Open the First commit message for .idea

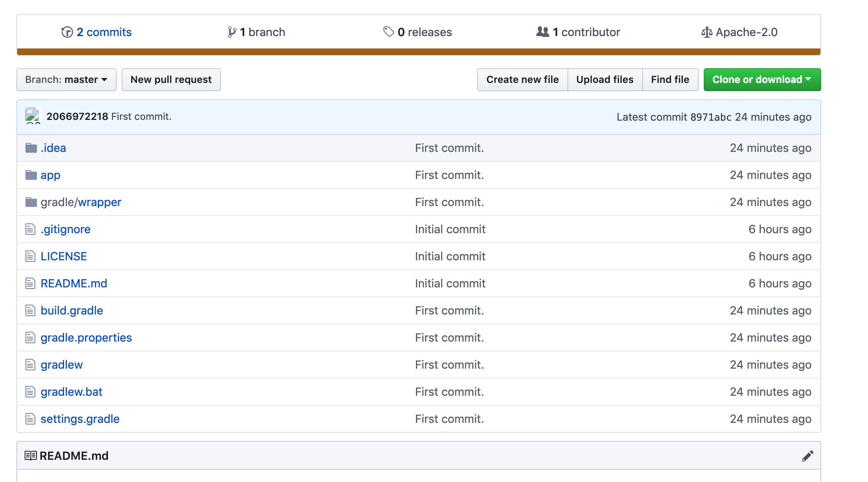click(449, 148)
